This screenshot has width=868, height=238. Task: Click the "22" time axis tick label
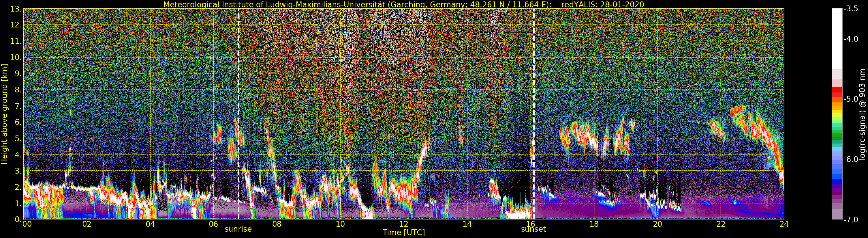721,224
